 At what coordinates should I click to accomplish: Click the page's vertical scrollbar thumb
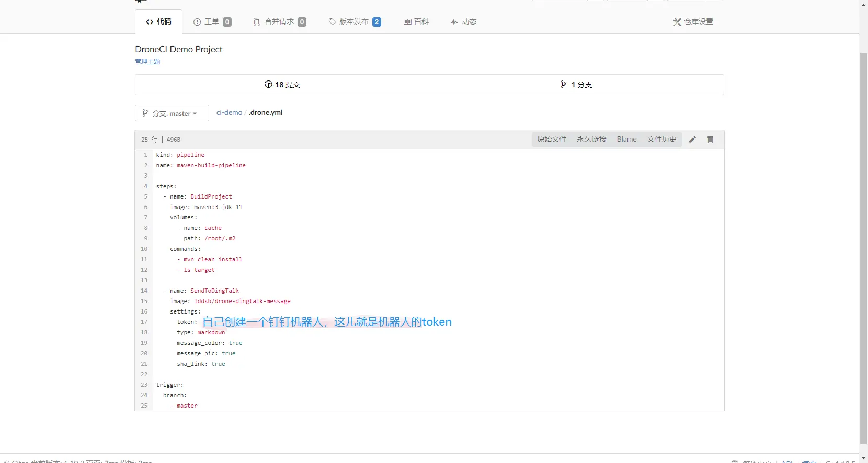click(863, 248)
